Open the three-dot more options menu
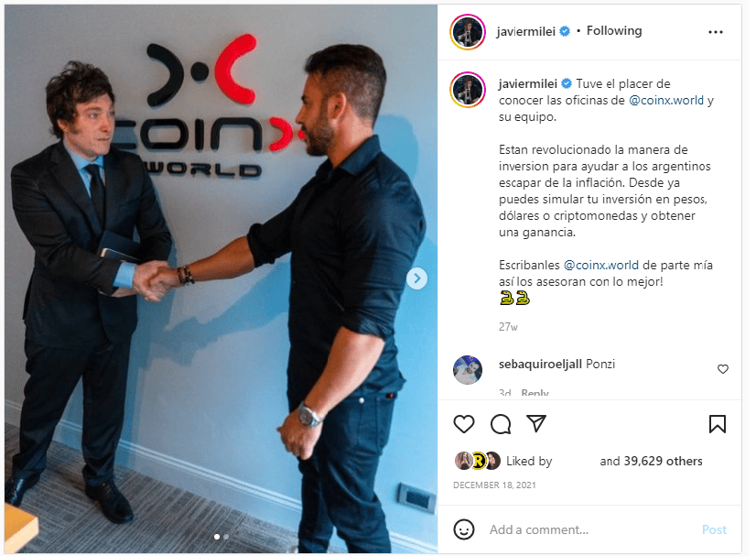Viewport: 756px width, 556px height. (x=716, y=32)
